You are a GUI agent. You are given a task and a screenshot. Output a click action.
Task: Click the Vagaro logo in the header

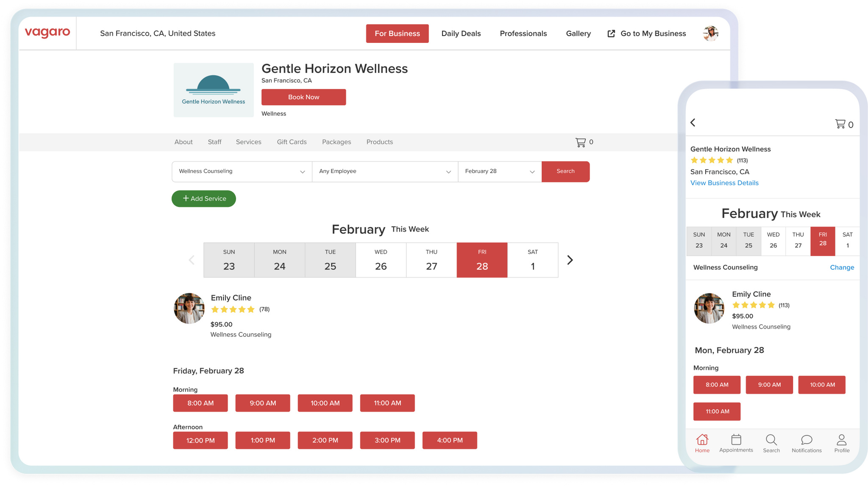[x=47, y=33]
